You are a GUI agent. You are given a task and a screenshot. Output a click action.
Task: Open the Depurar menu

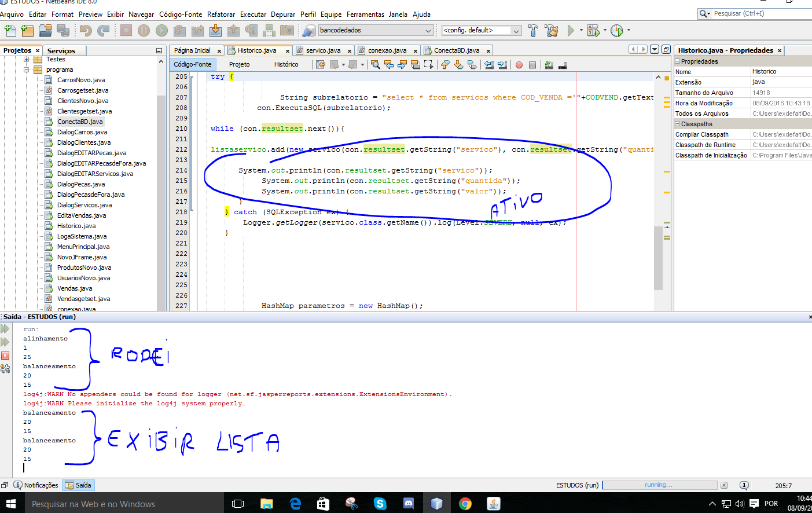click(x=283, y=14)
